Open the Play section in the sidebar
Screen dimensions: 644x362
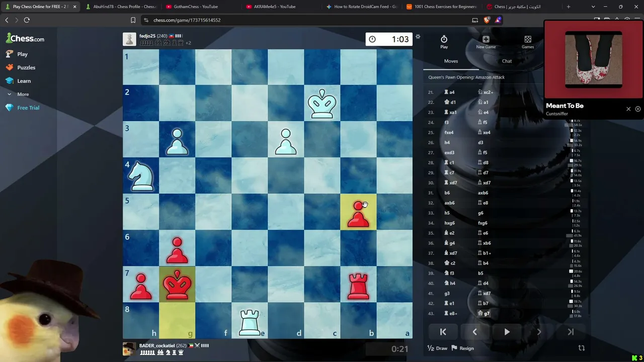coord(18,54)
